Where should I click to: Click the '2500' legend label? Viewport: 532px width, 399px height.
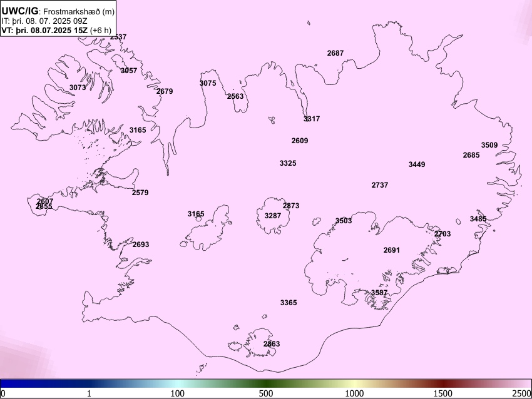click(x=522, y=393)
